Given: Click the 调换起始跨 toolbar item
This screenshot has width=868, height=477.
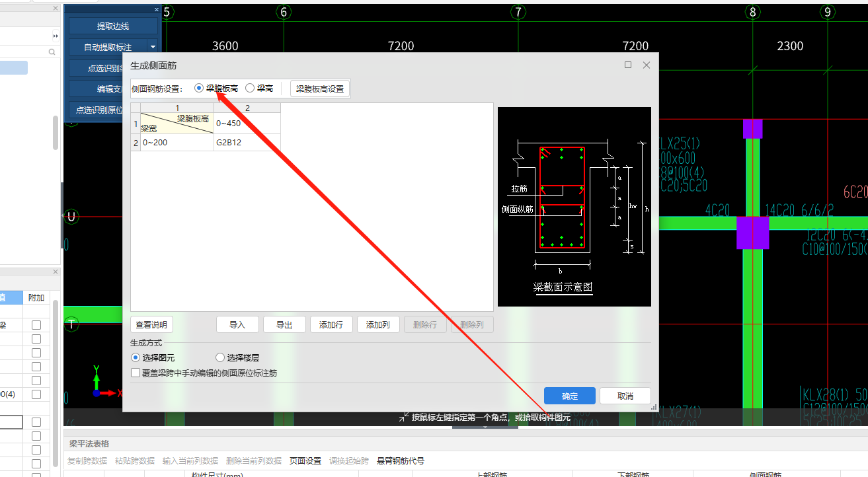Looking at the screenshot, I should [349, 460].
